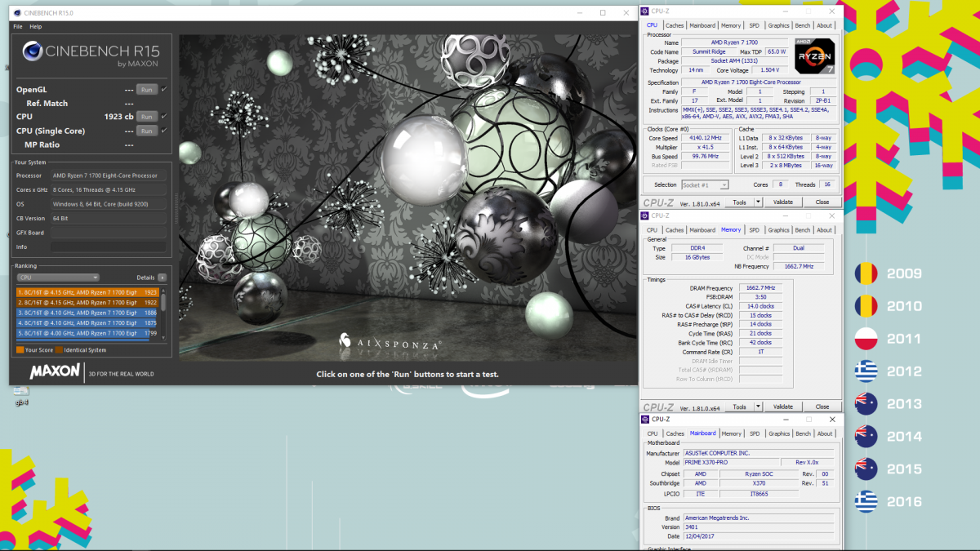Screen dimensions: 980x551
Task: Expand Tools arrow in CPU-Z memory window
Action: 758,406
